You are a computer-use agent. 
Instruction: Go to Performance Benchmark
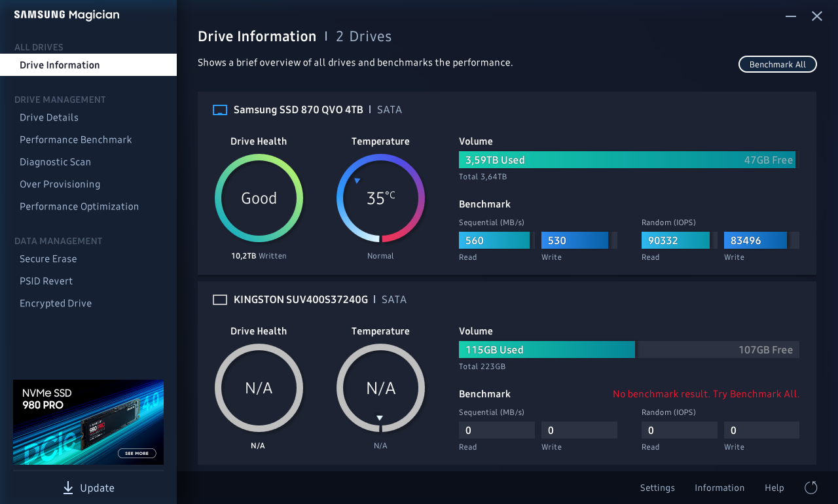(76, 140)
